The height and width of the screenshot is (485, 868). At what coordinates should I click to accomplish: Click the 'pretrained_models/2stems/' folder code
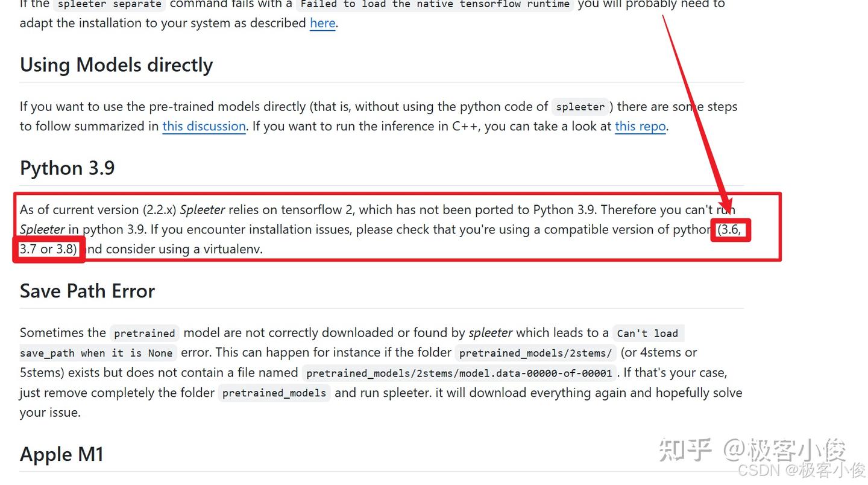(x=535, y=353)
